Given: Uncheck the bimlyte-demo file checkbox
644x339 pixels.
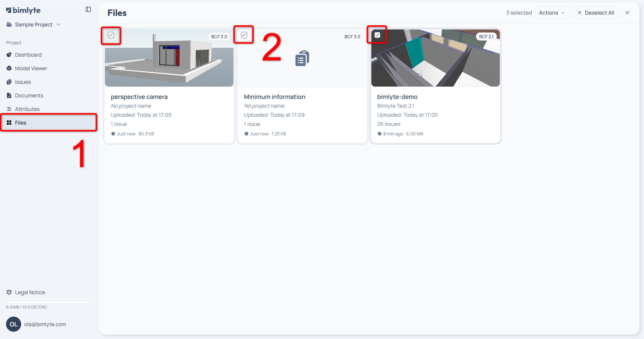Looking at the screenshot, I should [377, 35].
